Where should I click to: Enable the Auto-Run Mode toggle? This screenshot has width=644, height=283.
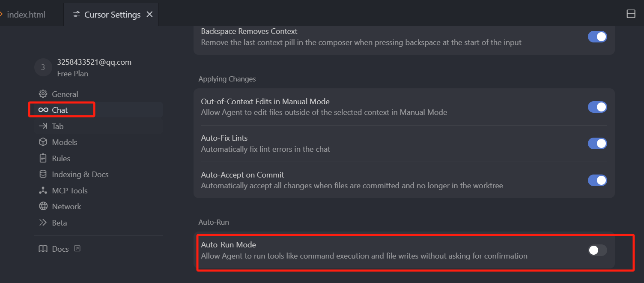point(597,250)
